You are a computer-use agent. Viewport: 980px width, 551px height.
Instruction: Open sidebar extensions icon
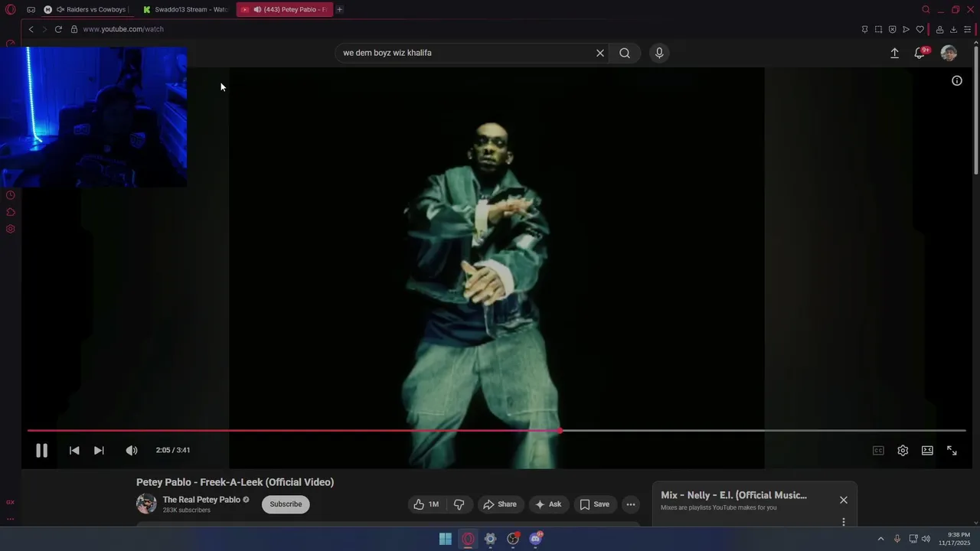click(x=11, y=212)
